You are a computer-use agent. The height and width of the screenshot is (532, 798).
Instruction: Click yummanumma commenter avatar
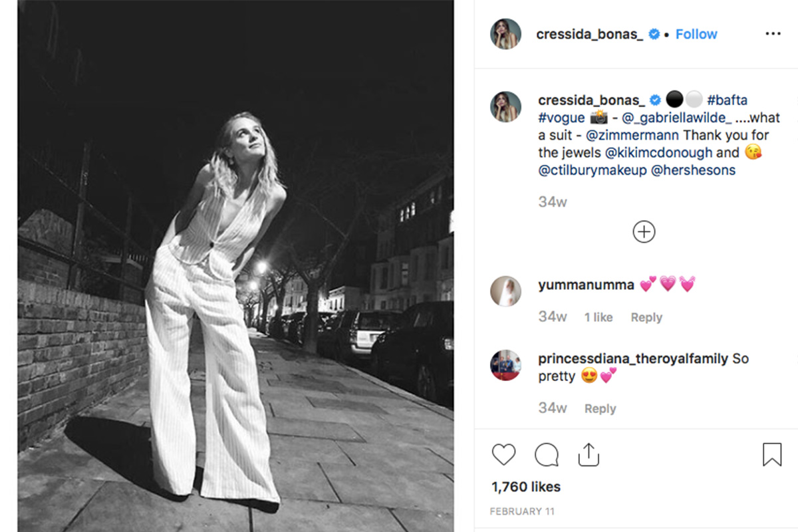point(505,291)
